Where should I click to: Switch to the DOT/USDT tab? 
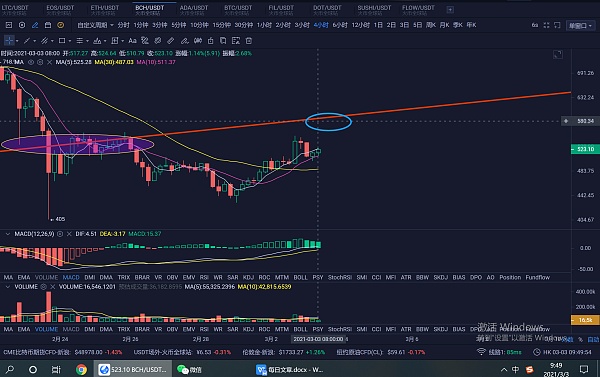(x=327, y=10)
